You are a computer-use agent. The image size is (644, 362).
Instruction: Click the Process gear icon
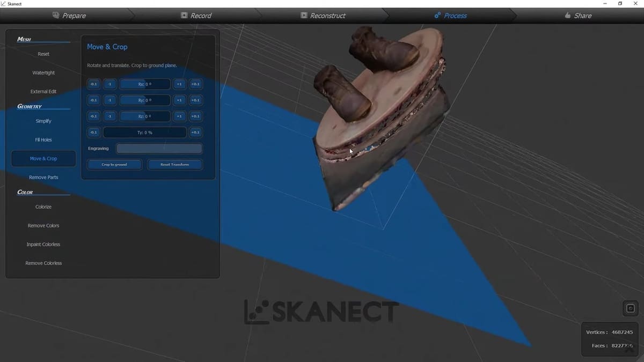(x=436, y=16)
